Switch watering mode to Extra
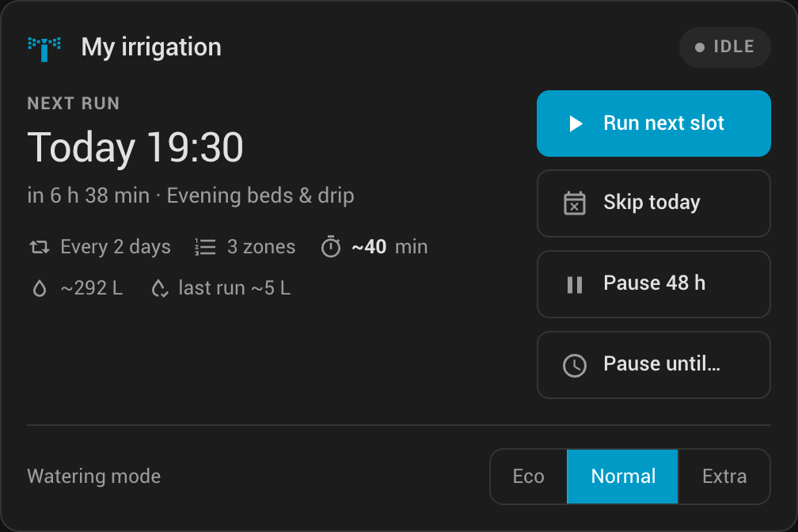Screen dimensions: 798x532 click(724, 477)
